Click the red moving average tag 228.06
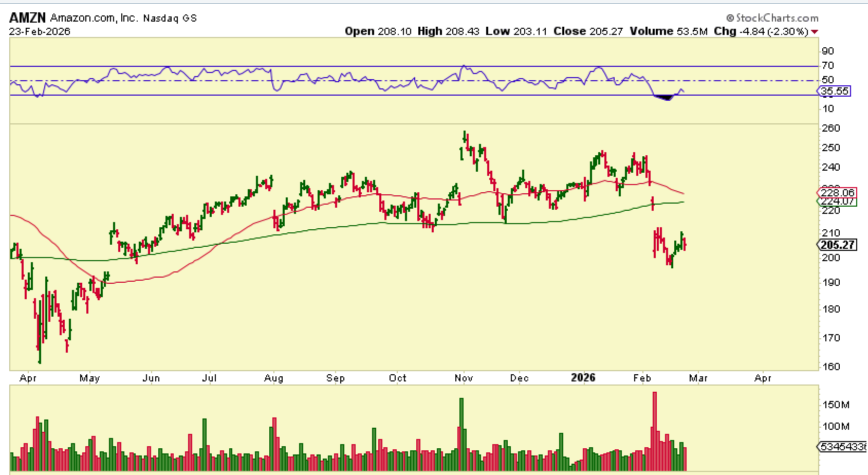Screen dimensions: 868x475 837,193
